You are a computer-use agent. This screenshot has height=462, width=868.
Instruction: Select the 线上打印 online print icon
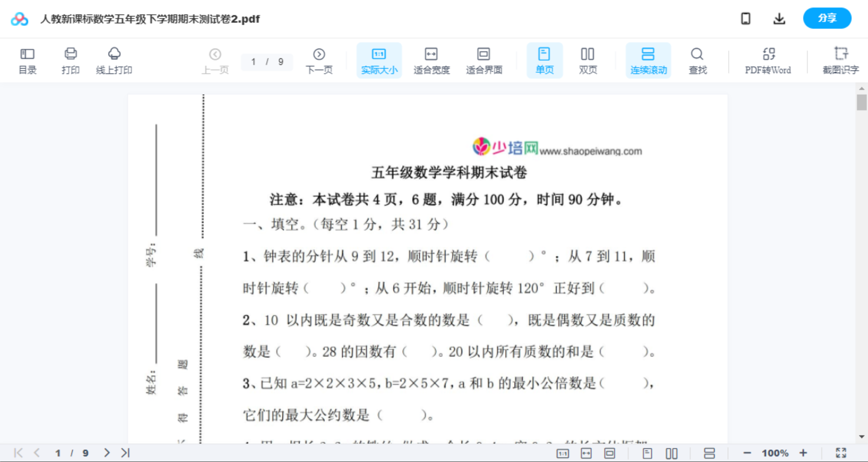click(x=114, y=59)
